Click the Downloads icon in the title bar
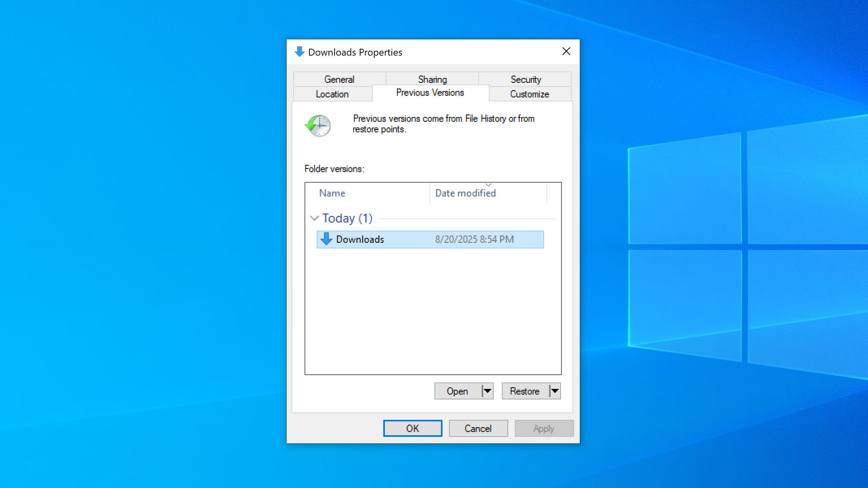868x488 pixels. (299, 52)
